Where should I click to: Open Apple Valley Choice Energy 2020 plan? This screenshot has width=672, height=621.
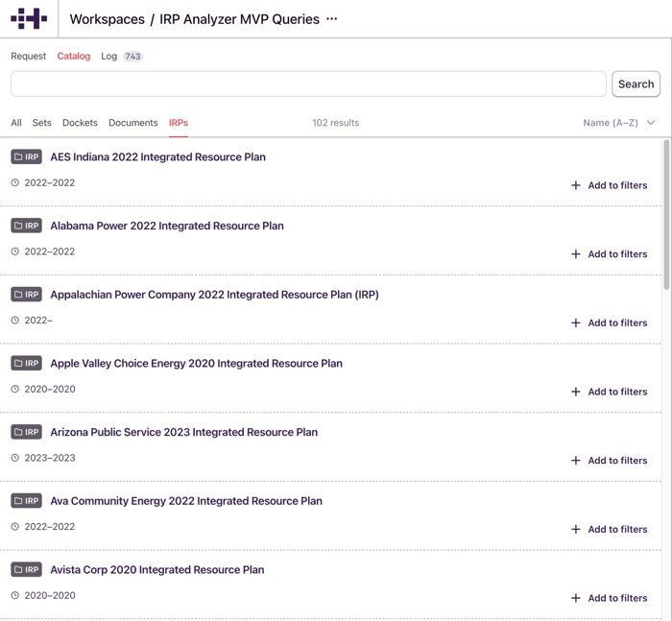point(196,364)
